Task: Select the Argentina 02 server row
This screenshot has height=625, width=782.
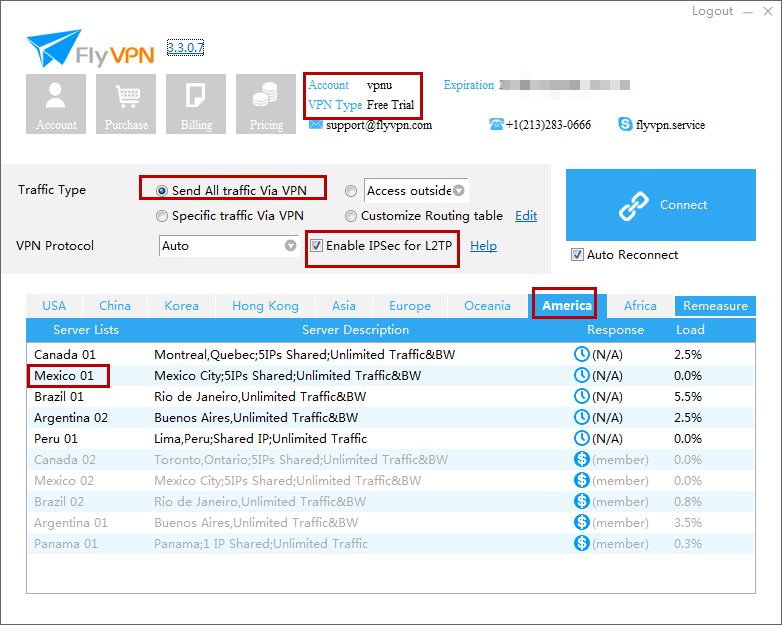Action: point(391,417)
